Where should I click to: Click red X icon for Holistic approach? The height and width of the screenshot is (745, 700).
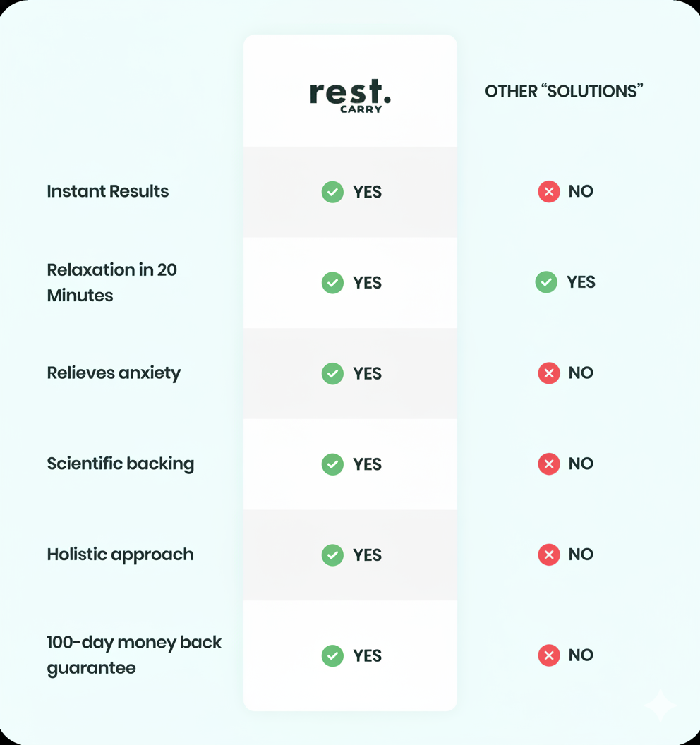[x=549, y=555]
